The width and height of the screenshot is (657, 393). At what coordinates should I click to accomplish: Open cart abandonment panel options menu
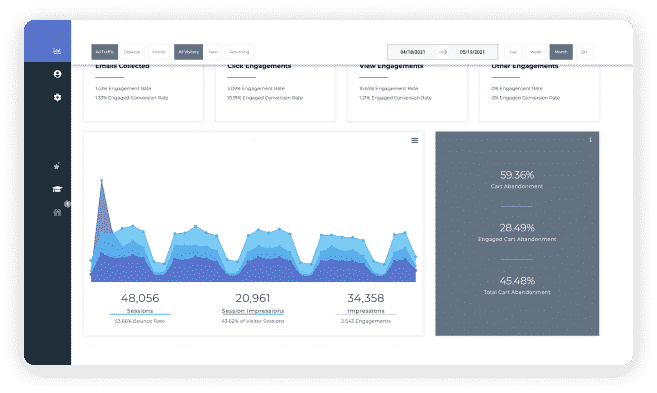pyautogui.click(x=590, y=140)
